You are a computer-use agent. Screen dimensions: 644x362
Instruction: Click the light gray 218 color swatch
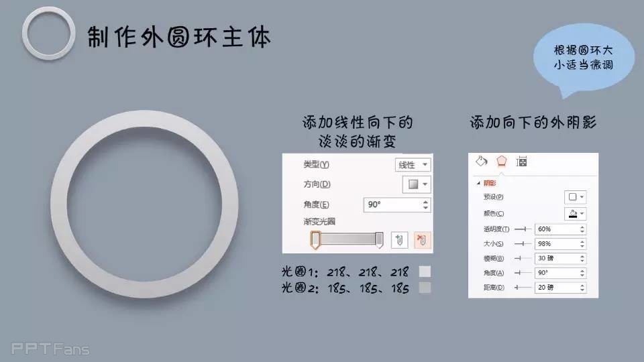(x=425, y=271)
